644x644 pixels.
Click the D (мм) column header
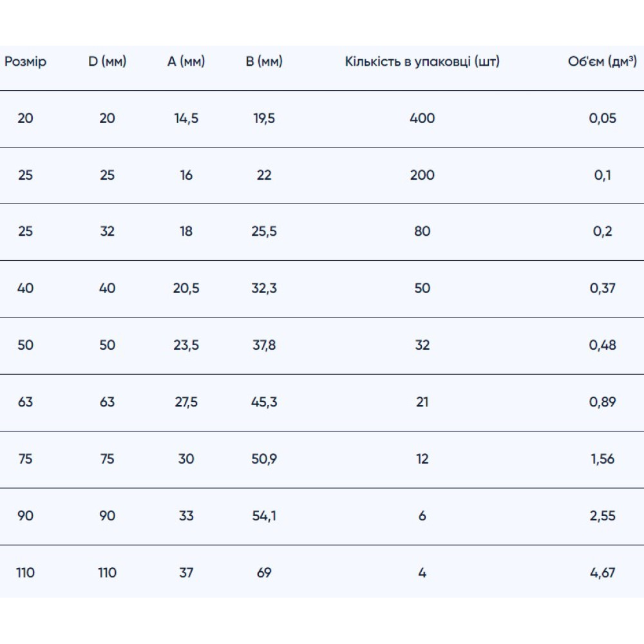[107, 62]
